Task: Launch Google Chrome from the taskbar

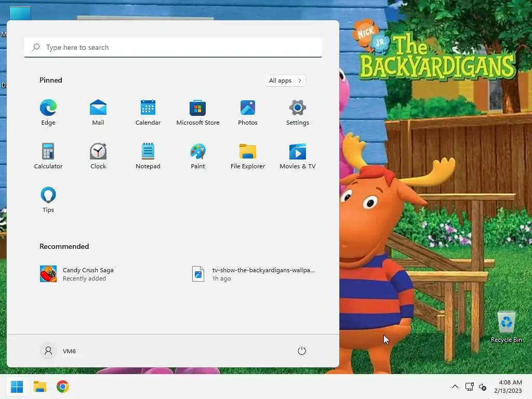Action: (63, 387)
